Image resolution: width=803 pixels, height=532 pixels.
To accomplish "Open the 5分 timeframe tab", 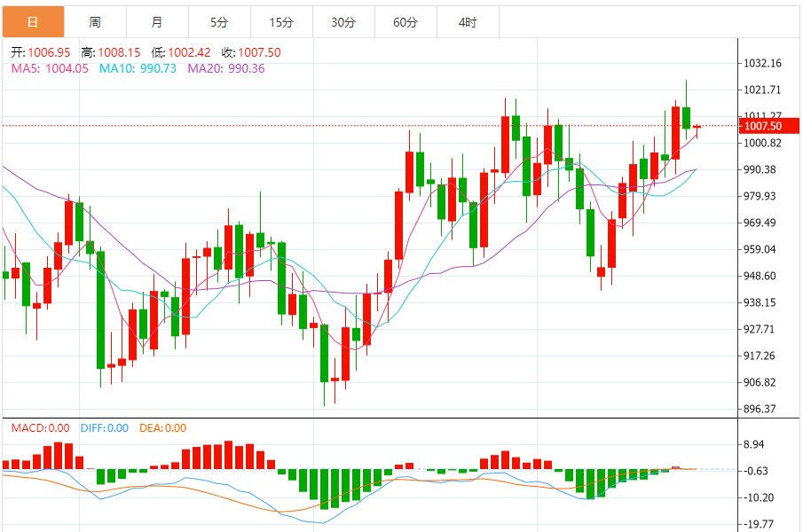I will [219, 22].
